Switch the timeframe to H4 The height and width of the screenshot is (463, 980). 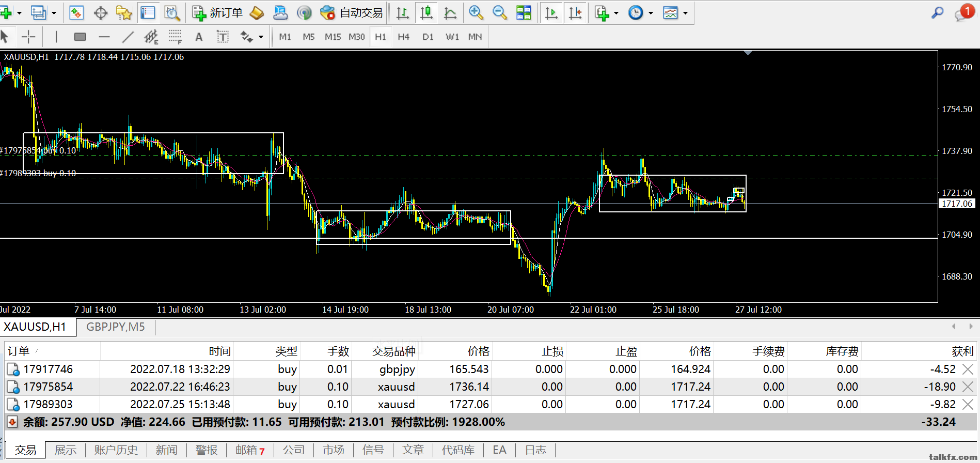coord(404,37)
